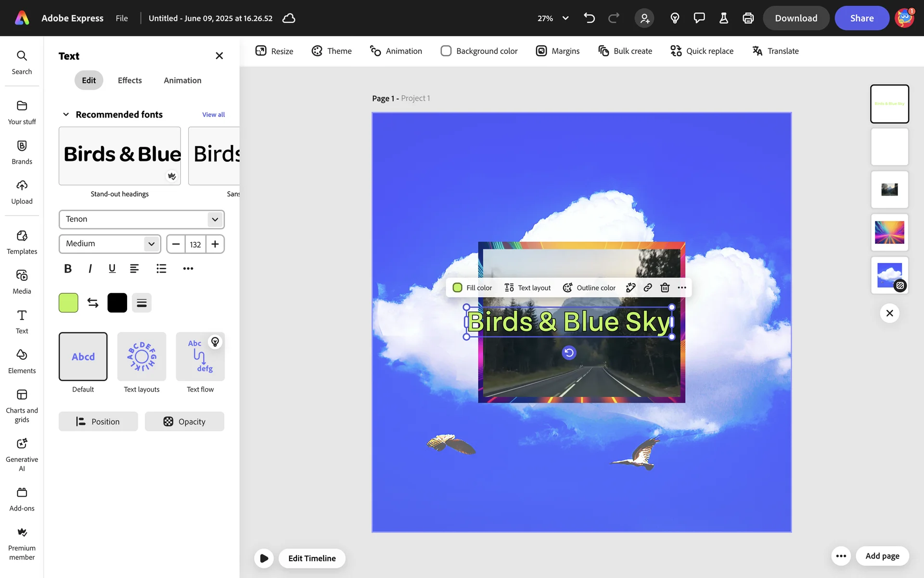The width and height of the screenshot is (924, 578).
Task: Open the Elements panel in sidebar
Action: point(22,361)
